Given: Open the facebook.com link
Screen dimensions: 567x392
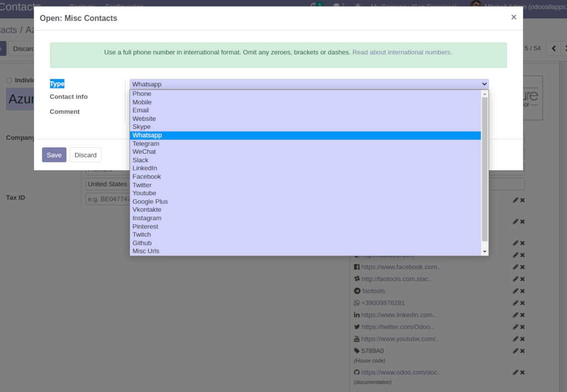Looking at the screenshot, I should click(x=400, y=267).
